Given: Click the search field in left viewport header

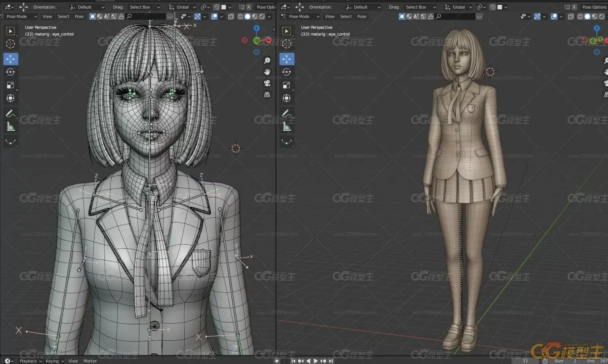Looking at the screenshot, I should click(146, 17).
